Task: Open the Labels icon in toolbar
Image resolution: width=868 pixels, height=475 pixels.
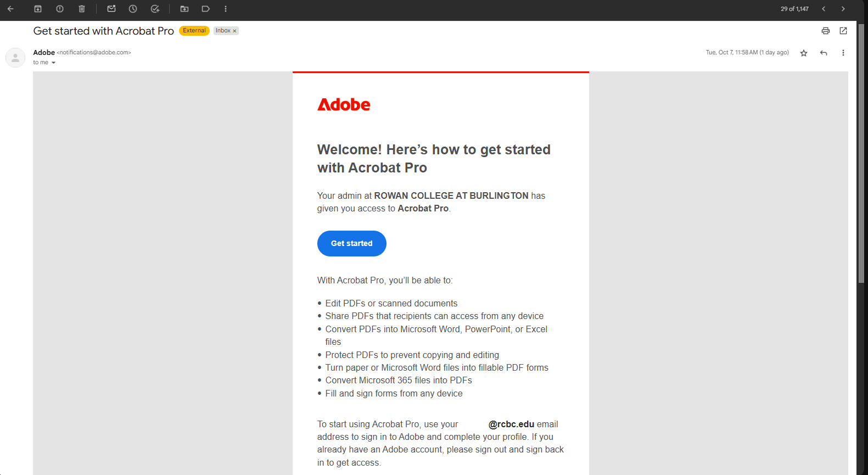Action: click(206, 9)
